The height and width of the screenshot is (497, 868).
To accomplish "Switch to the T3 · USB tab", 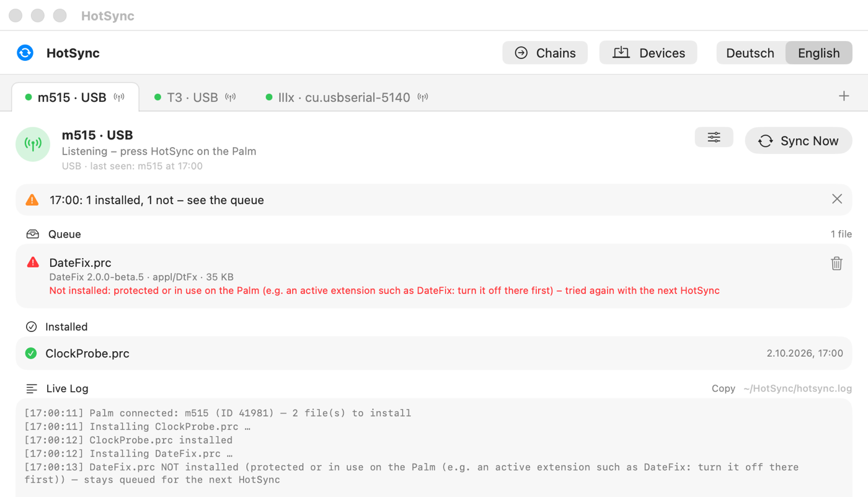I will coord(195,97).
